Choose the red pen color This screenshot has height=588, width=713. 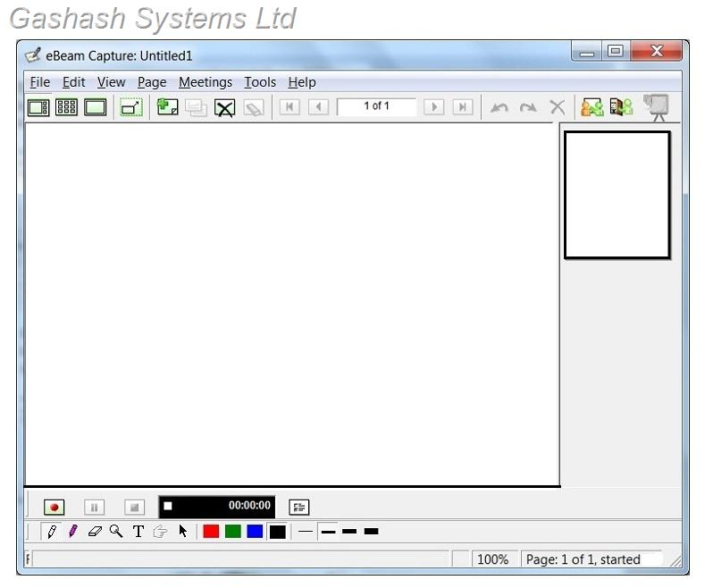click(x=211, y=531)
